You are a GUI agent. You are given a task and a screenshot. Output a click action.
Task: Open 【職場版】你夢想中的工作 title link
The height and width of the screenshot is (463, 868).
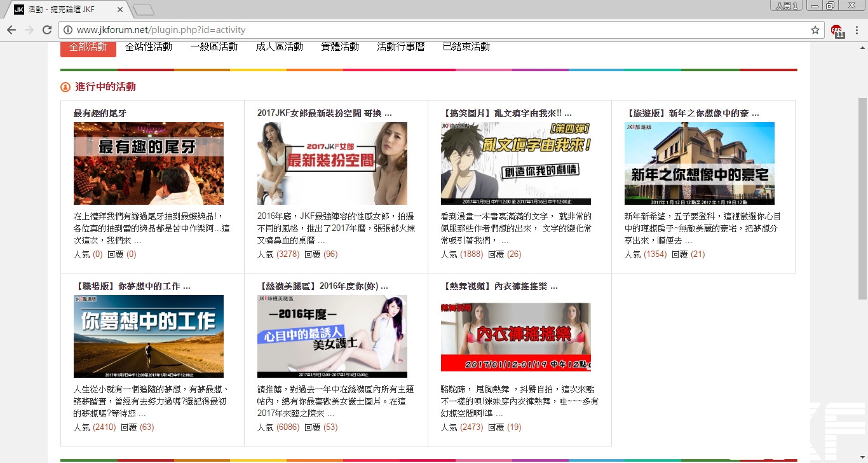pos(132,286)
